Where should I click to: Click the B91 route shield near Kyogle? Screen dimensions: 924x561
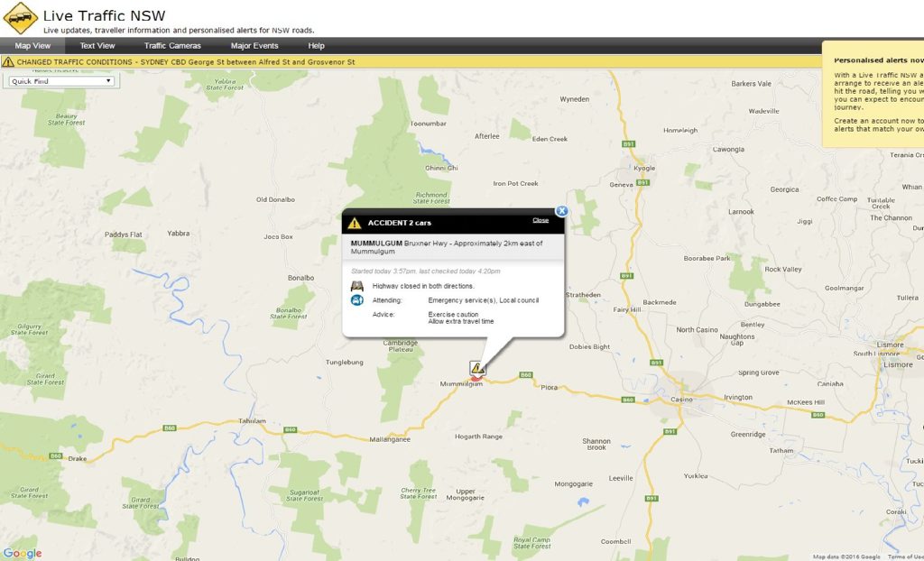tap(642, 183)
